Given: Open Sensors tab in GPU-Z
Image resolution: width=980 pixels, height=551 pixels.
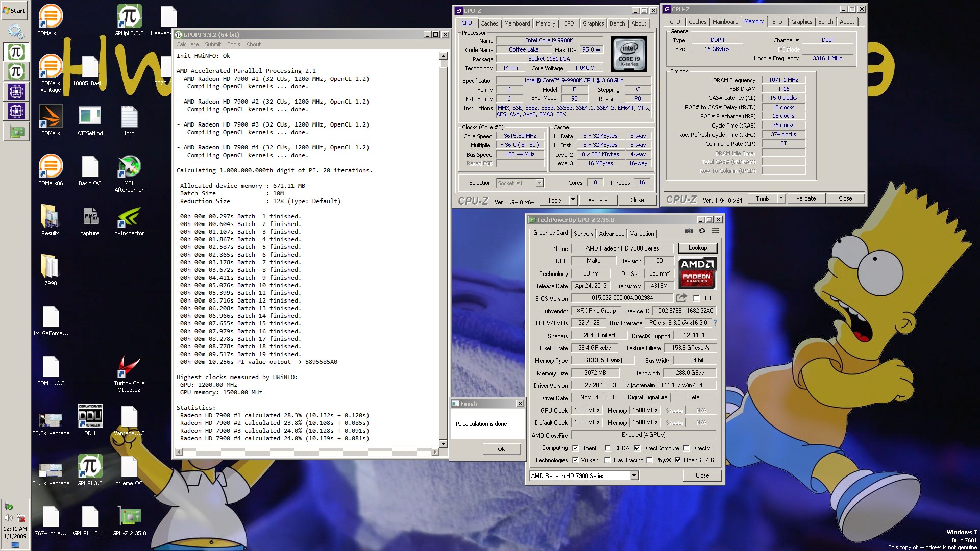Looking at the screenshot, I should coord(583,234).
